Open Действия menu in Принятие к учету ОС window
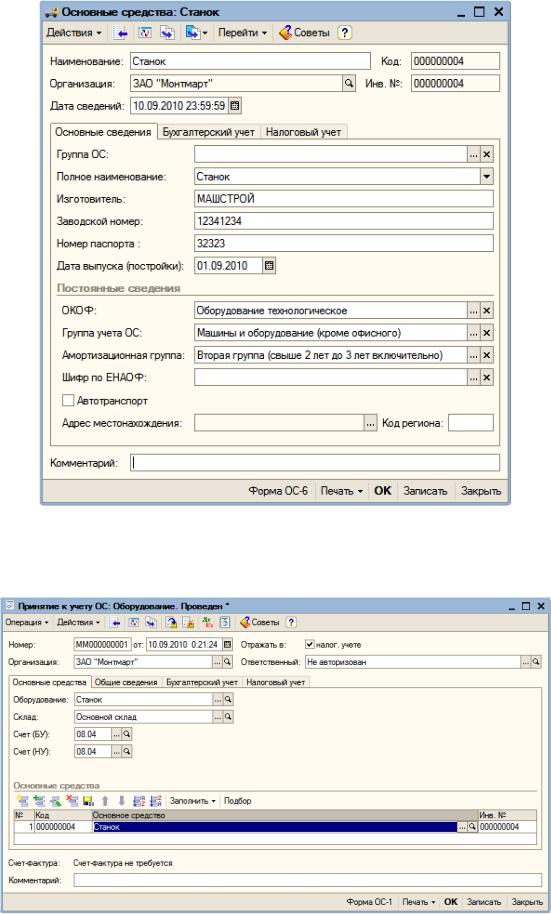551x914 pixels. click(x=78, y=623)
